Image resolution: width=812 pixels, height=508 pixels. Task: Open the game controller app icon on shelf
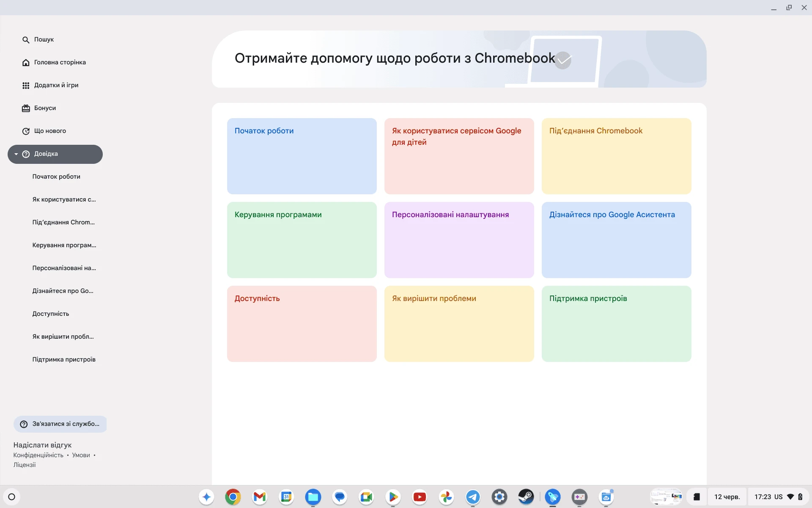579,497
